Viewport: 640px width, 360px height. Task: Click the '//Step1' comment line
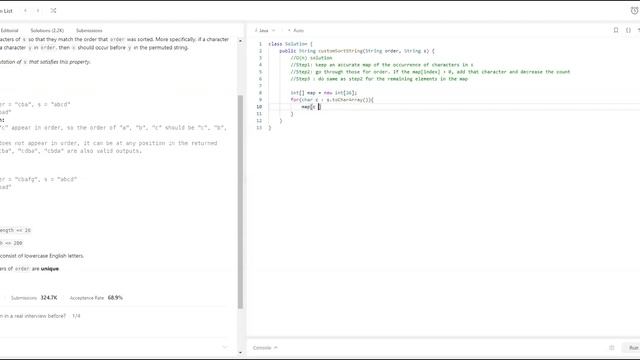pyautogui.click(x=382, y=65)
